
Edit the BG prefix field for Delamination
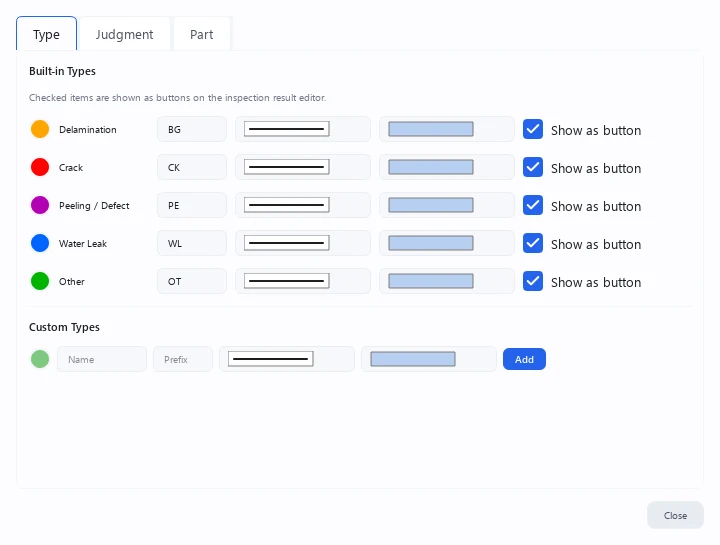pos(192,129)
